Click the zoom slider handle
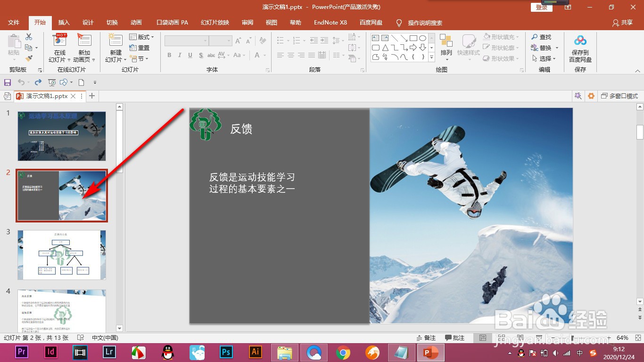This screenshot has width=644, height=362. click(572, 338)
